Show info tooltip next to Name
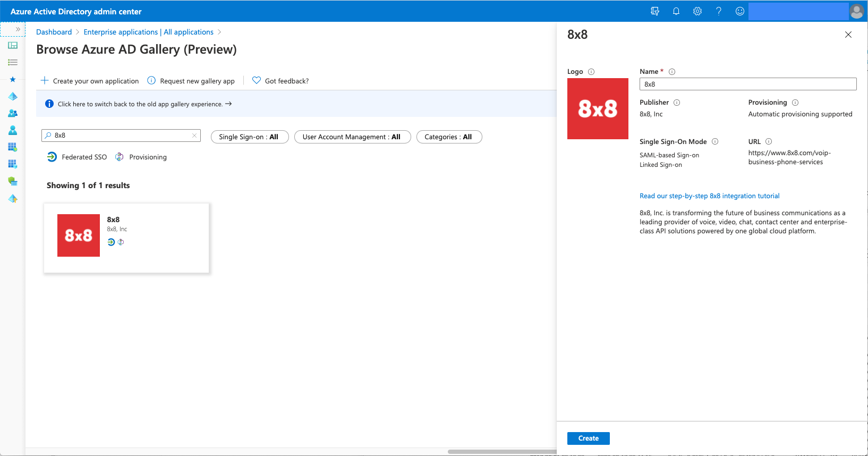The width and height of the screenshot is (868, 456). click(x=672, y=72)
